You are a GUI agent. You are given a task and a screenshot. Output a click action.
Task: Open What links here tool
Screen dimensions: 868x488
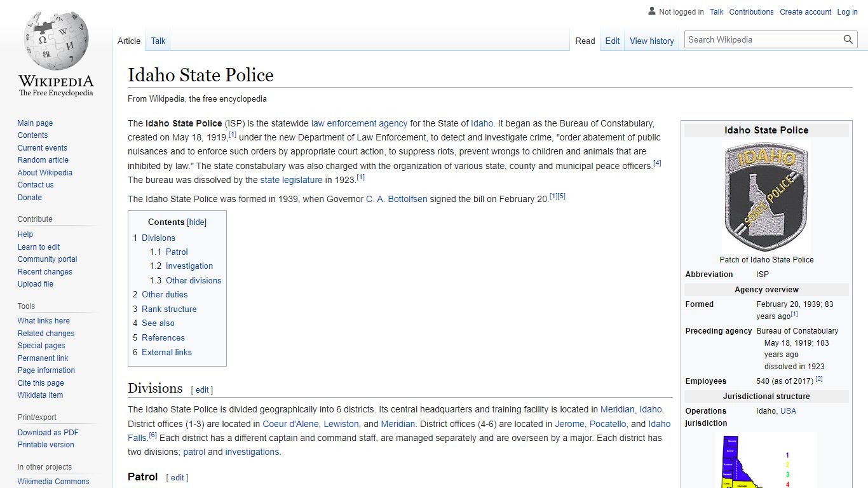click(43, 321)
